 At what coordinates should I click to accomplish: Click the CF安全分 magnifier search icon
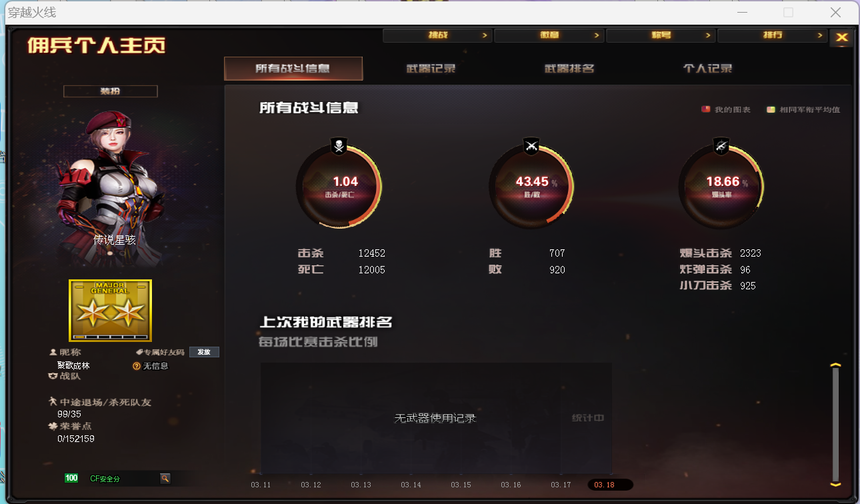click(165, 478)
